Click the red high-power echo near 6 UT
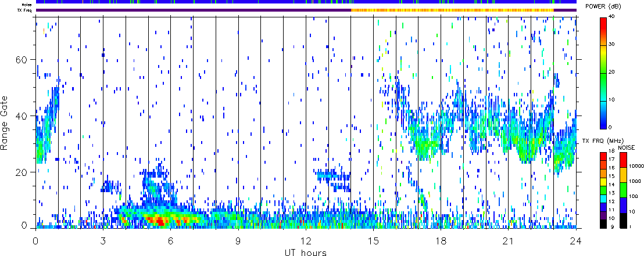Image resolution: width=644 pixels, height=256 pixels. click(160, 222)
